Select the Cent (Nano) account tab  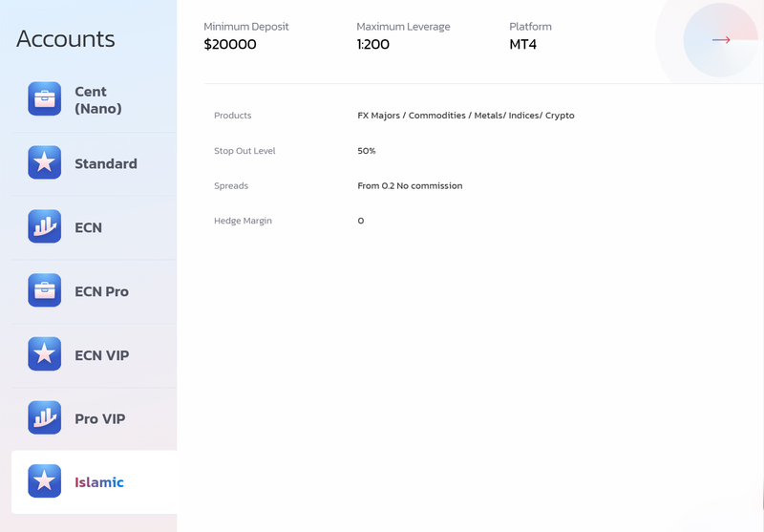click(x=94, y=100)
